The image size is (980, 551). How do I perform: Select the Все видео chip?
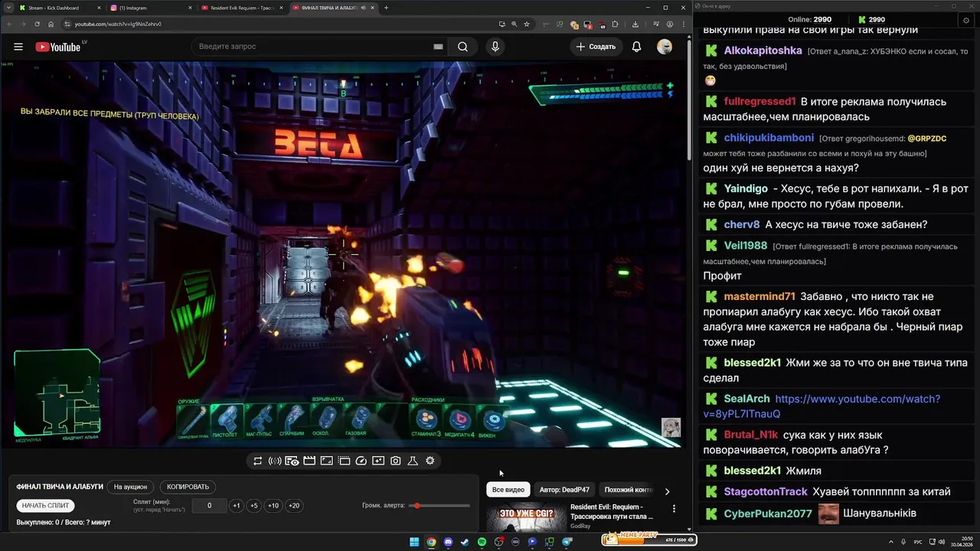click(508, 490)
